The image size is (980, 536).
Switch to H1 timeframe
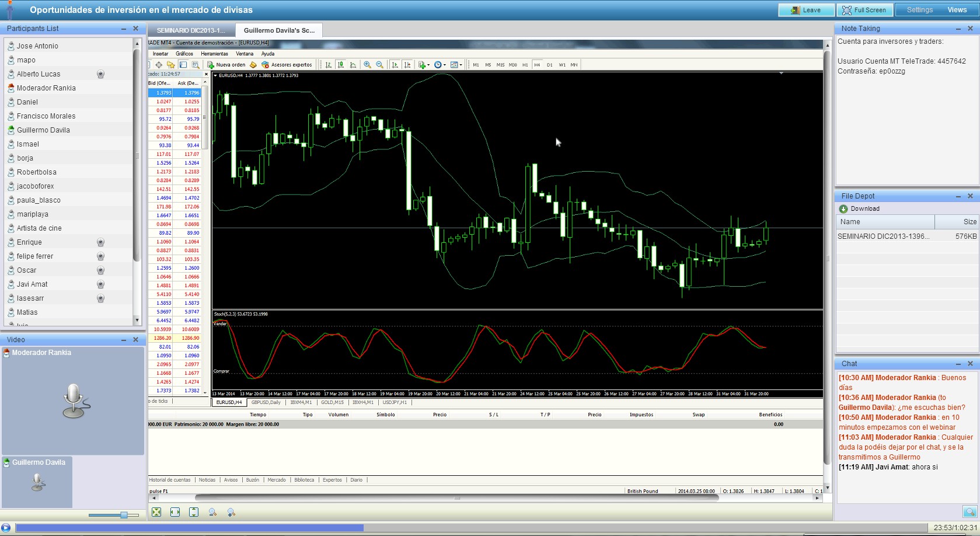[525, 65]
